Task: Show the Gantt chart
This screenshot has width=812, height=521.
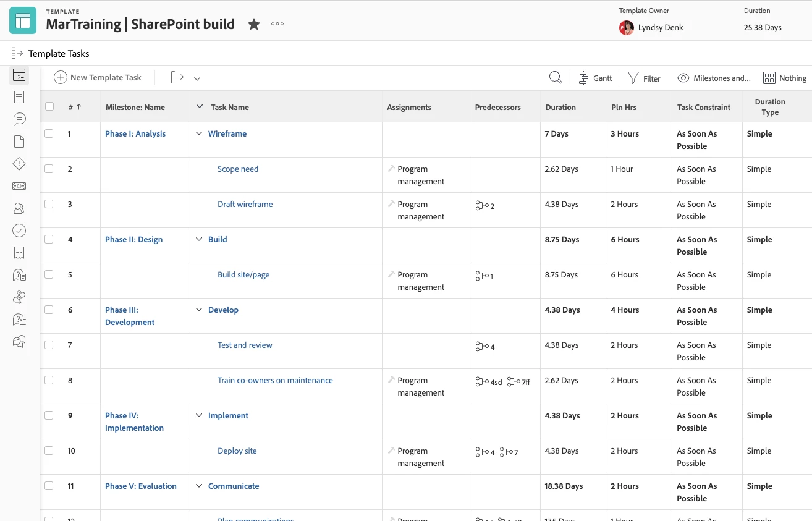Action: point(595,78)
